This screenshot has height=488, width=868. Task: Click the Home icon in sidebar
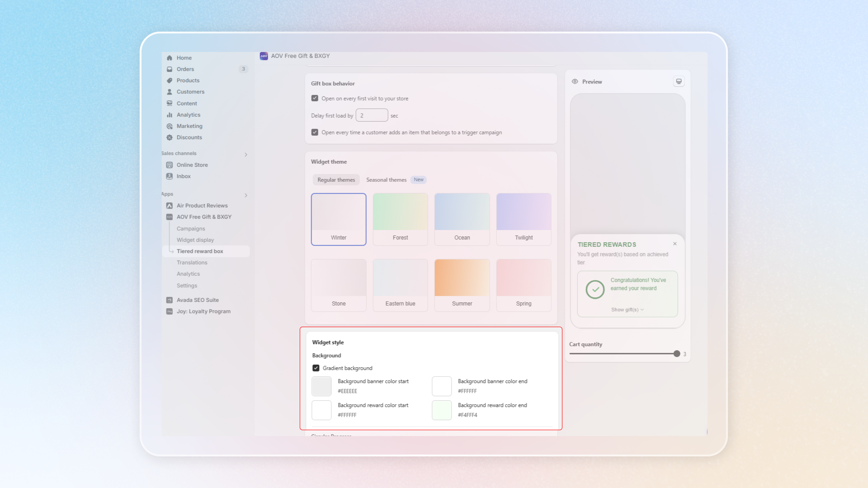(170, 58)
